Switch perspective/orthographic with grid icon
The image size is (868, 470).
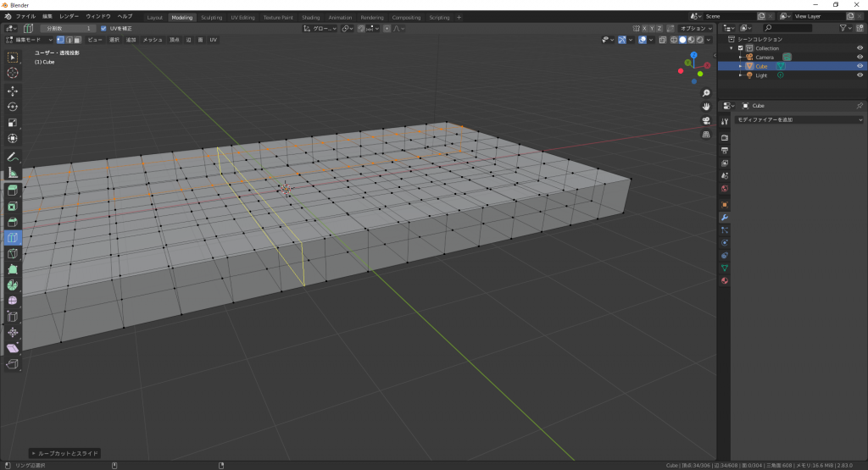[706, 135]
